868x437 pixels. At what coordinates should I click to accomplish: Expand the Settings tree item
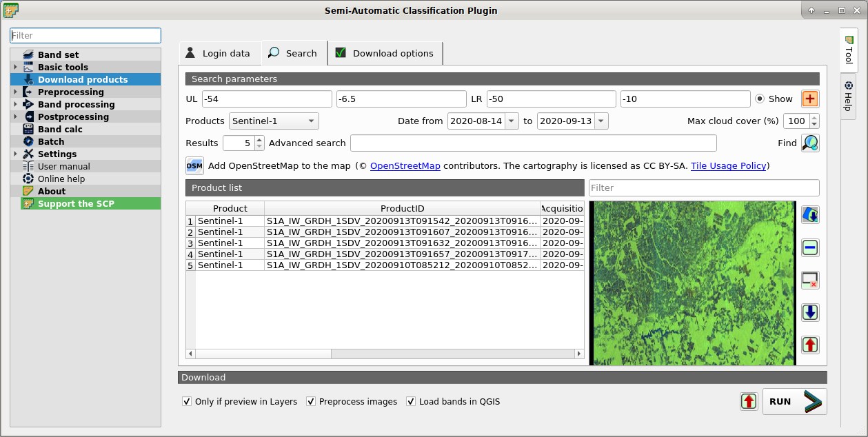tap(16, 154)
